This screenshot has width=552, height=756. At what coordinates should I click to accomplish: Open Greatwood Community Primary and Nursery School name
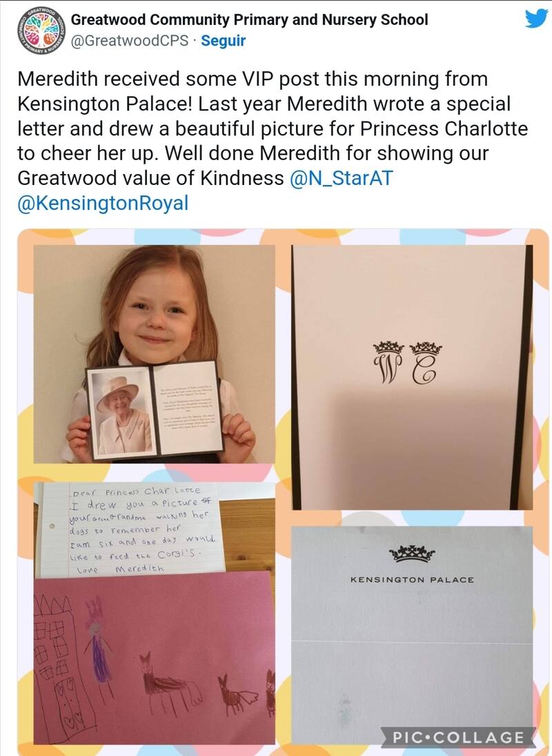(250, 20)
